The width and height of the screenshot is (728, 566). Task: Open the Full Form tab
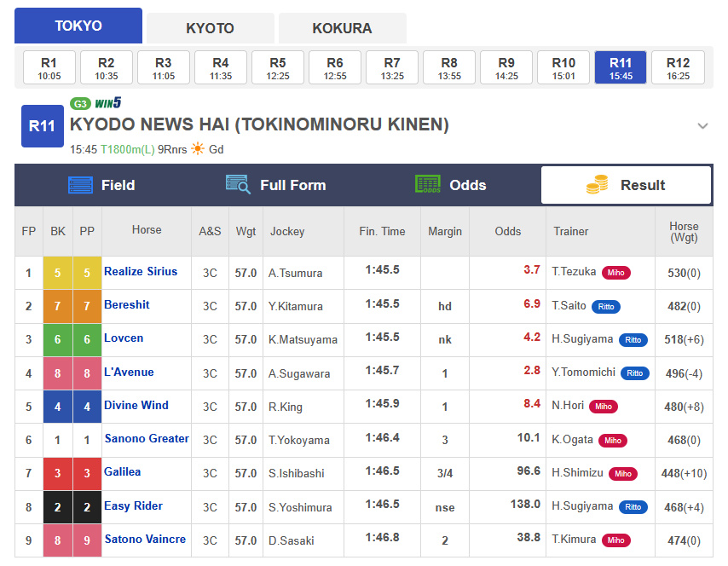(276, 185)
